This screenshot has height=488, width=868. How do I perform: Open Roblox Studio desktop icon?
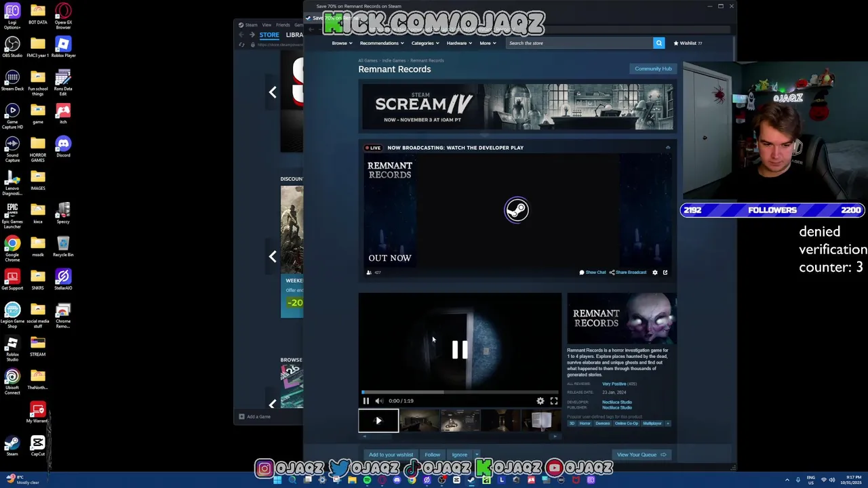[12, 348]
